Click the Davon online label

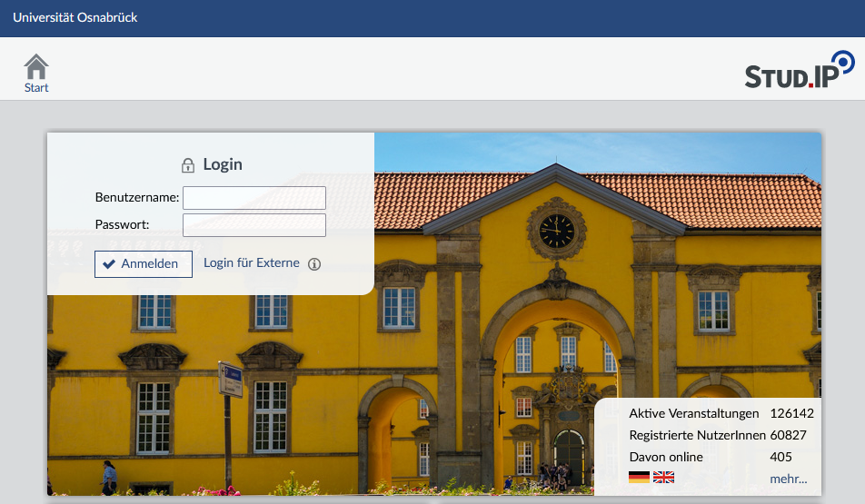(666, 457)
